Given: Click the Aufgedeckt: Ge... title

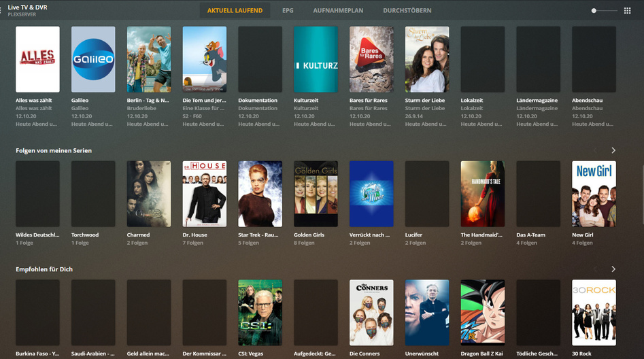Looking at the screenshot, I should pyautogui.click(x=315, y=354).
